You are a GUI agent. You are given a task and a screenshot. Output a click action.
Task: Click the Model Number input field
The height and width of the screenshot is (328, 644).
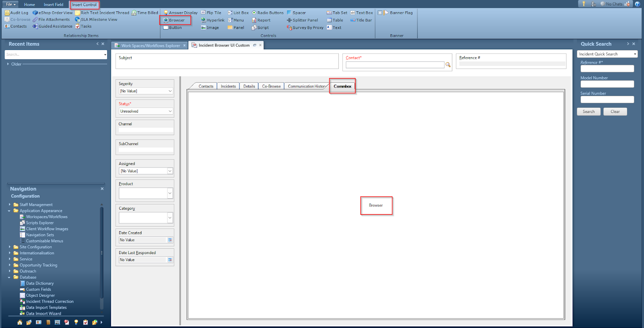(x=607, y=84)
